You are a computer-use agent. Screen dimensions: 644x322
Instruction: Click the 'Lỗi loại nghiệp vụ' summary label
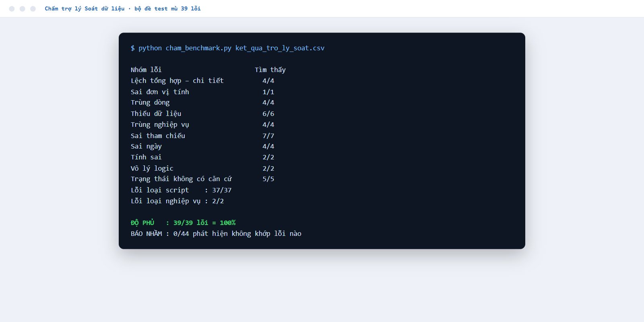[x=165, y=201]
